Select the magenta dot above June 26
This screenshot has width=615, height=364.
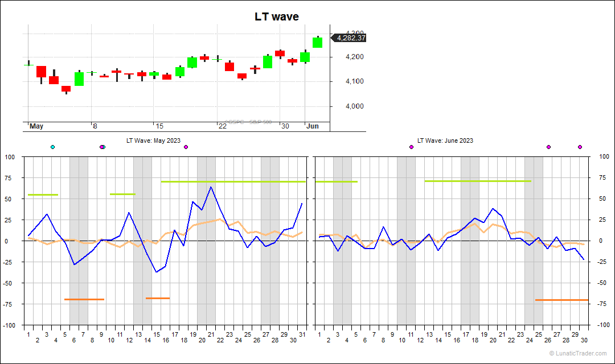tap(548, 146)
